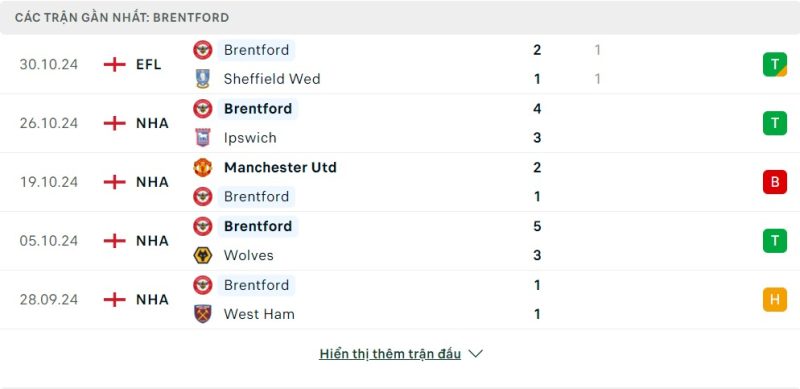The image size is (800, 389).
Task: Select the Brentford vs West Ham match row
Action: 400,300
